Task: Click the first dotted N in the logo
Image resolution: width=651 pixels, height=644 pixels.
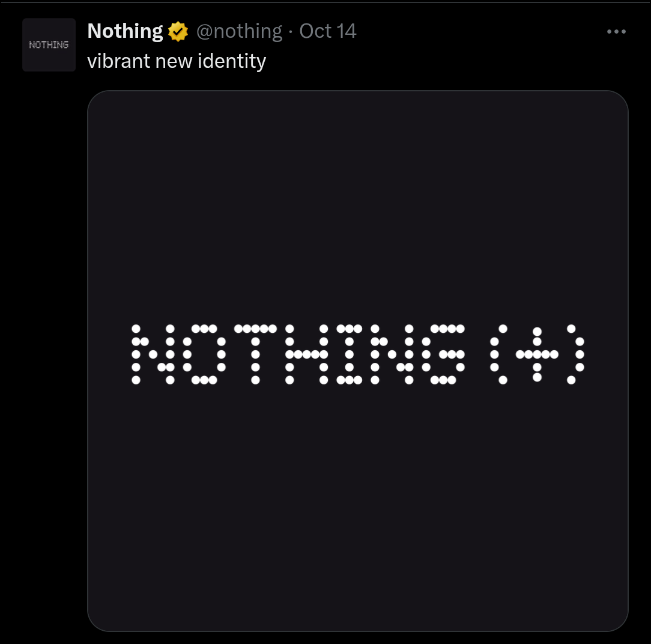Action: click(153, 354)
